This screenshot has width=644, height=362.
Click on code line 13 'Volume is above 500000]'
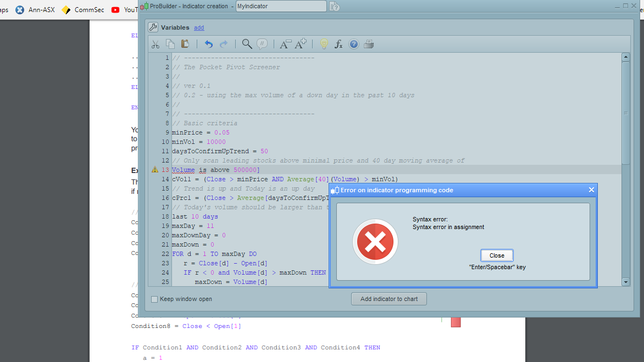215,170
